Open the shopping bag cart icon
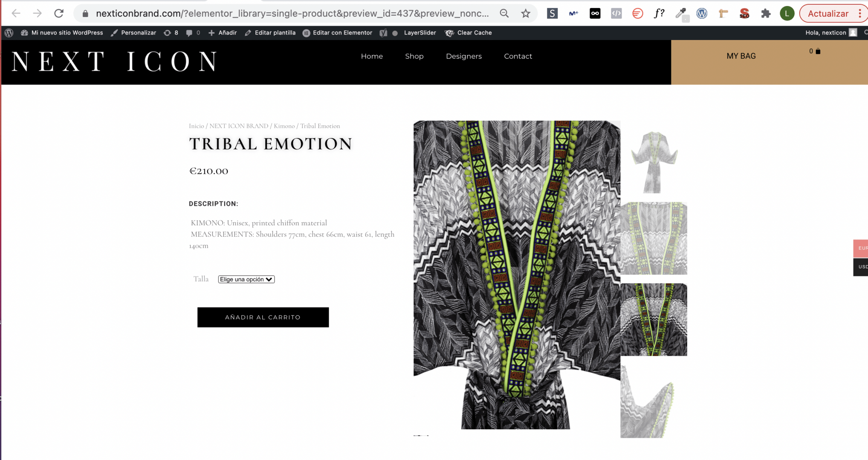 (x=818, y=51)
